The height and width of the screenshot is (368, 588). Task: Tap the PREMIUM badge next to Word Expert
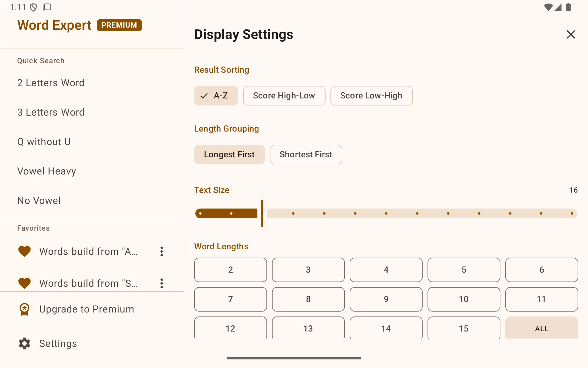point(119,25)
